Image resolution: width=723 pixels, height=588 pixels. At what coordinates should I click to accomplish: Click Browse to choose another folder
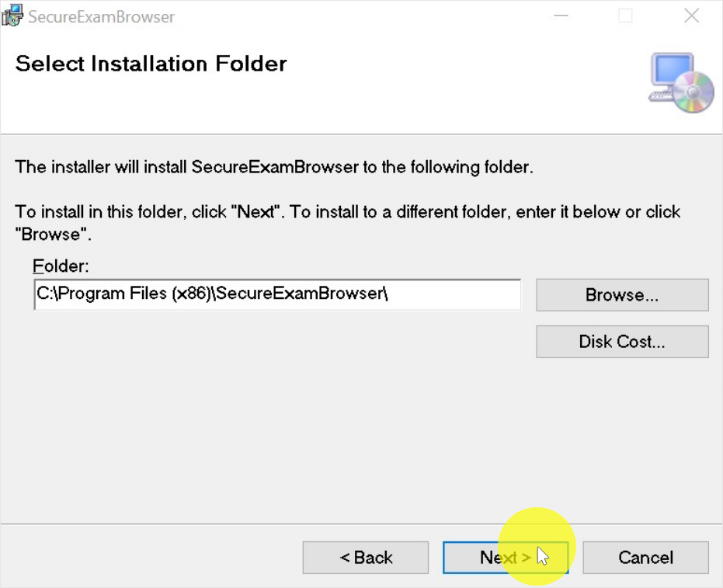tap(622, 295)
